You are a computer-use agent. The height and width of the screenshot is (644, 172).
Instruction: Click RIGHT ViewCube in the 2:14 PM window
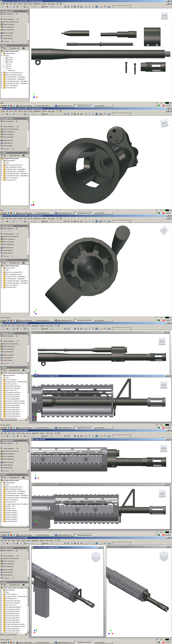pyautogui.click(x=162, y=493)
